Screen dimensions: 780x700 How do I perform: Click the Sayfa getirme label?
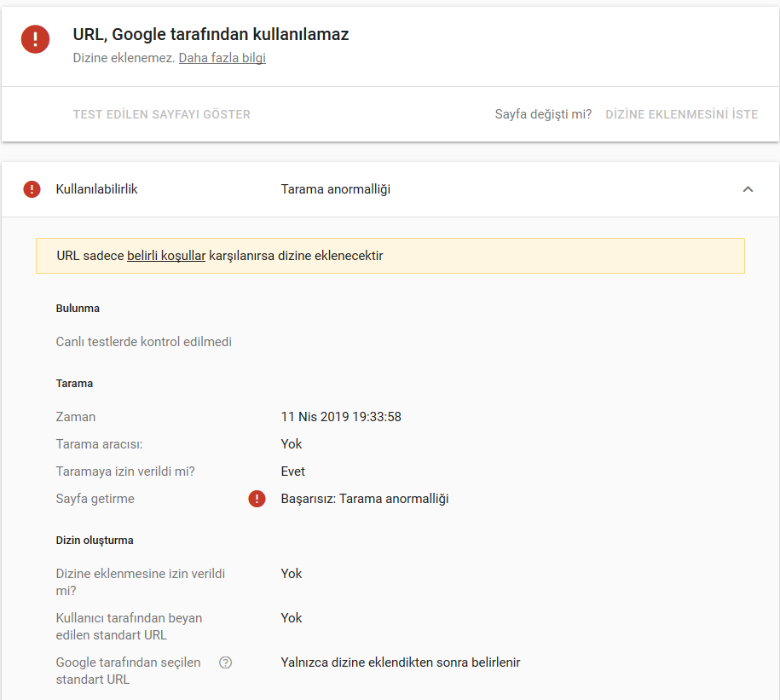[95, 499]
